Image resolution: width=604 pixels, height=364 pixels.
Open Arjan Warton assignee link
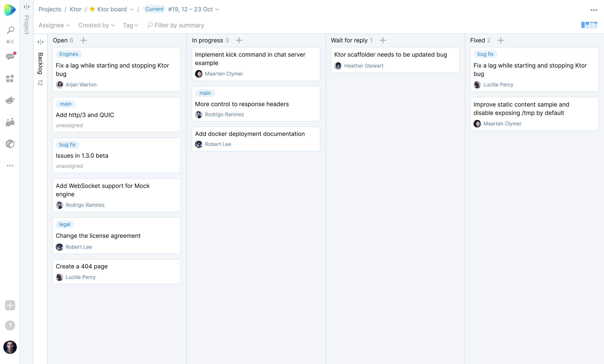click(81, 84)
